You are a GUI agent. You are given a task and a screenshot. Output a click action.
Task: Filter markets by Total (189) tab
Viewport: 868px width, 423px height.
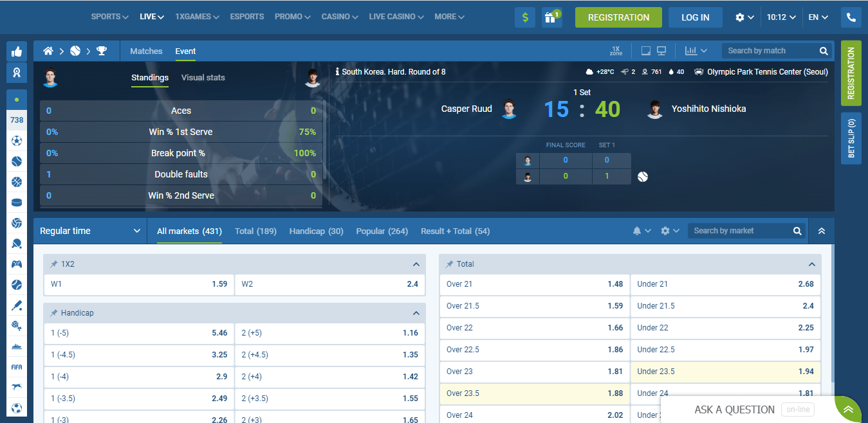(x=255, y=231)
